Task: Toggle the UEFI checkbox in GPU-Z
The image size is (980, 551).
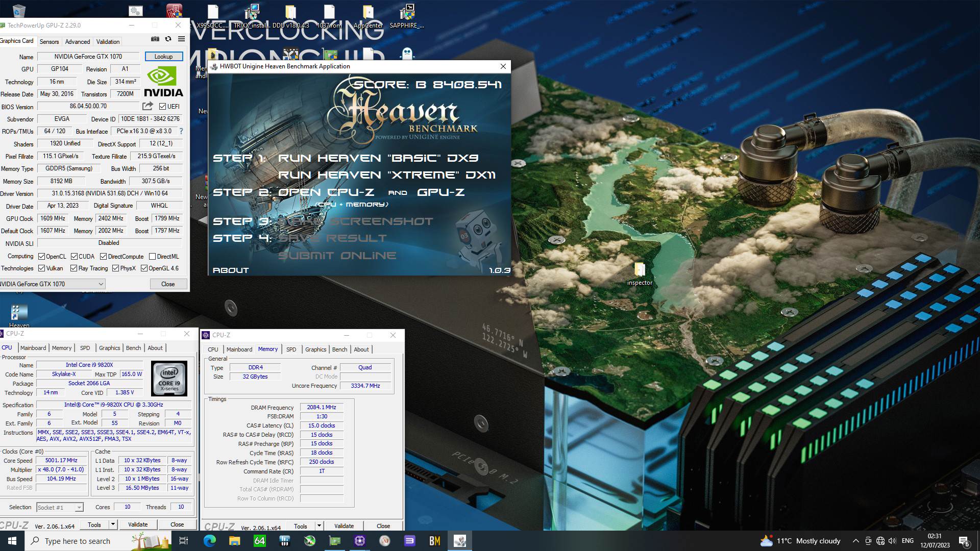Action: pos(162,107)
